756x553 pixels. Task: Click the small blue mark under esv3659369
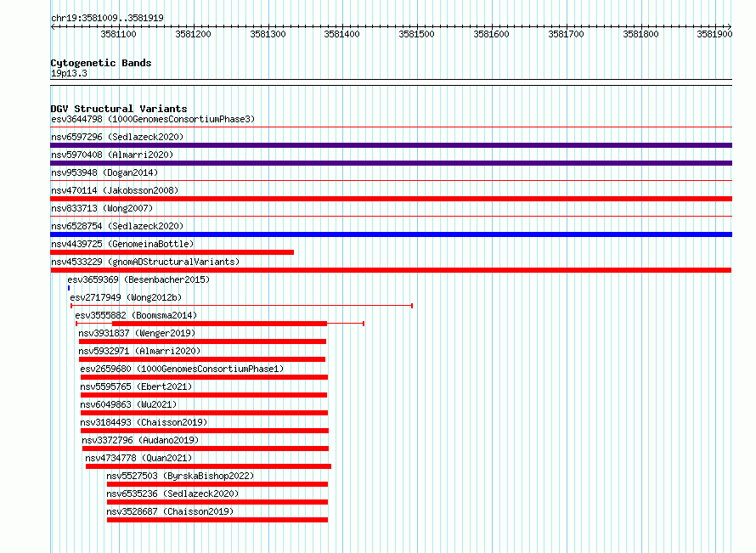tap(69, 288)
